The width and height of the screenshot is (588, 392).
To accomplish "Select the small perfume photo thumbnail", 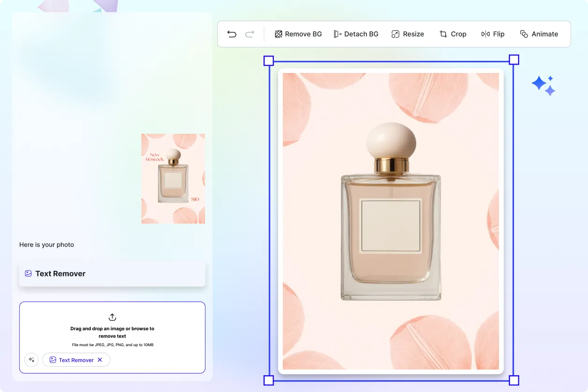I will [173, 179].
